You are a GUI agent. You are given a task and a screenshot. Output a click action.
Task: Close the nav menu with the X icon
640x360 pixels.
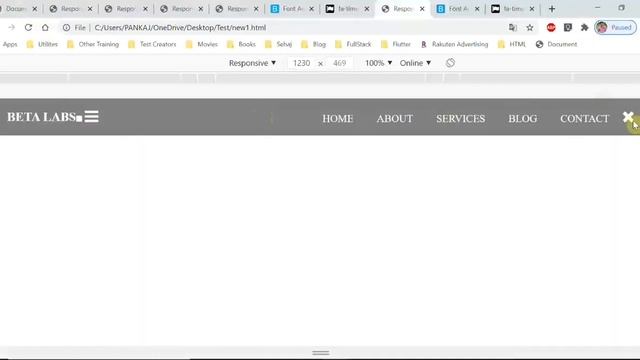point(628,117)
